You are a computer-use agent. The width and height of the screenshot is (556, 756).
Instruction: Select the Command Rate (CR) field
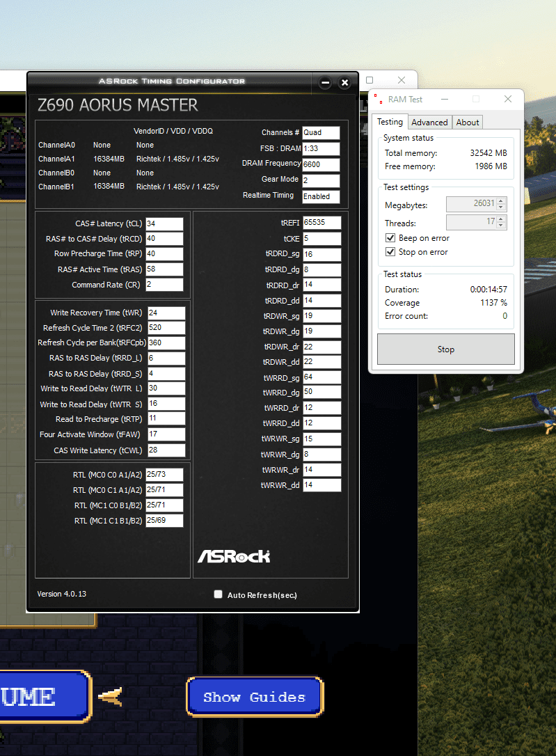point(164,285)
